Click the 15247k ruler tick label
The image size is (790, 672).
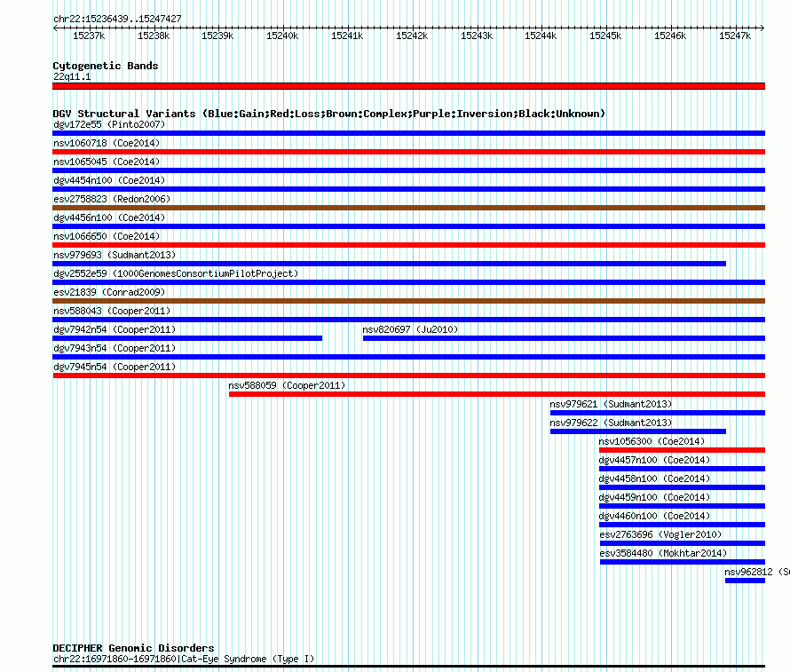(735, 36)
